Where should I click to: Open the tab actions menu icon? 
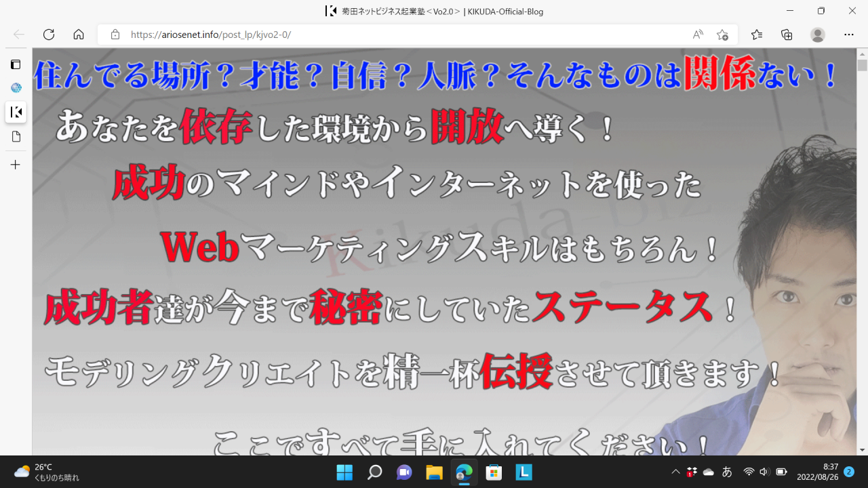(16, 64)
